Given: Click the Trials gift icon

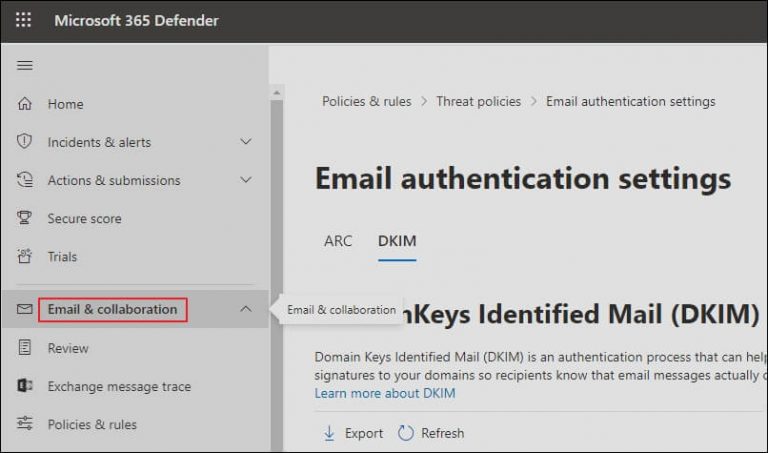Looking at the screenshot, I should [24, 256].
